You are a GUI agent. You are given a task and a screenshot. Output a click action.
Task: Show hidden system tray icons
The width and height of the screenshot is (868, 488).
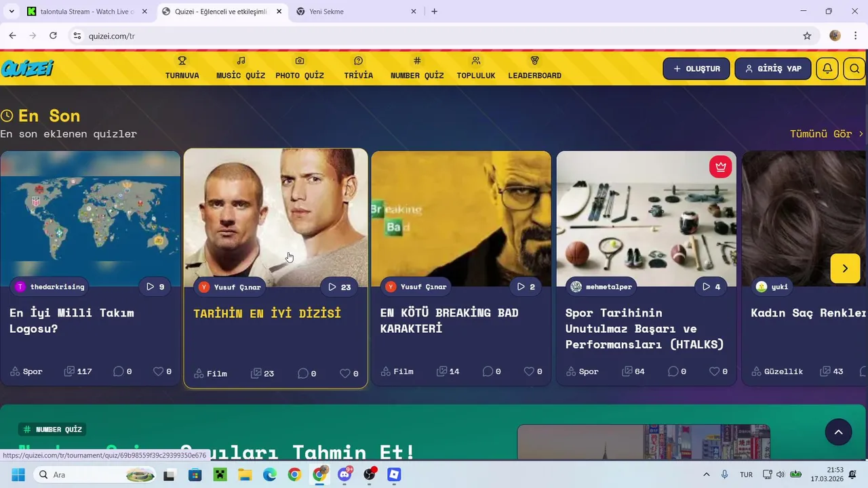pos(706,474)
